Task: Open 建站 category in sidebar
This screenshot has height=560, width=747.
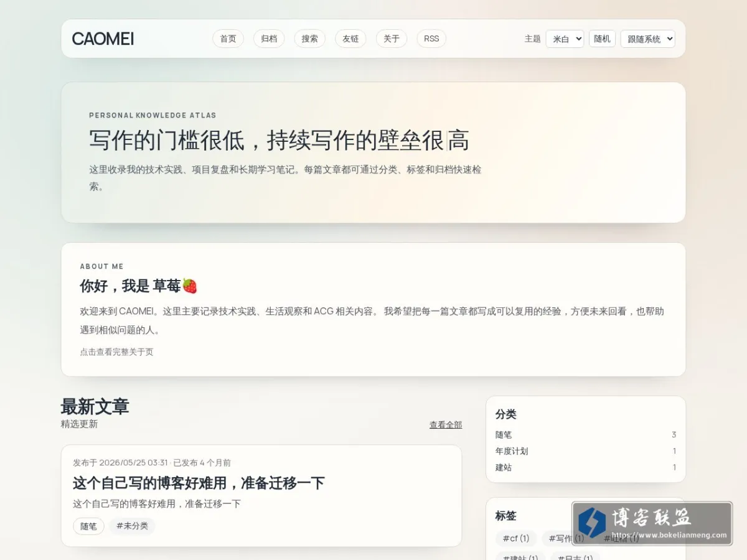Action: click(586, 467)
